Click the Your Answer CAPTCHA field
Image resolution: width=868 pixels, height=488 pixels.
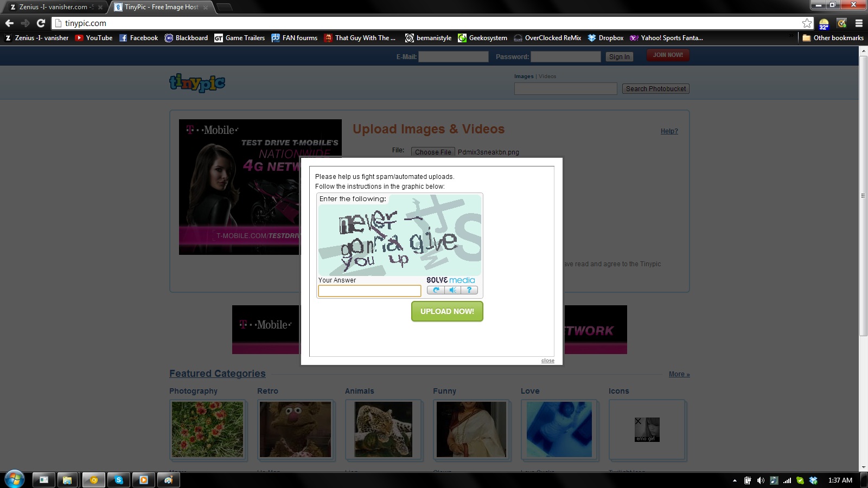coord(369,291)
